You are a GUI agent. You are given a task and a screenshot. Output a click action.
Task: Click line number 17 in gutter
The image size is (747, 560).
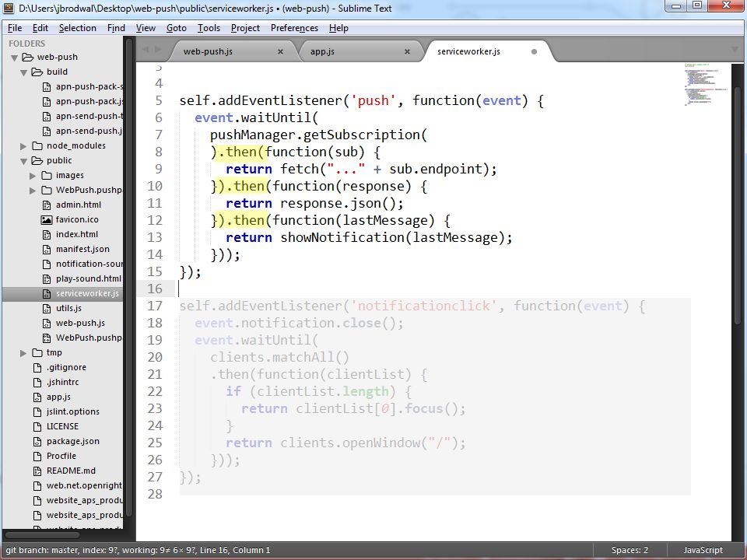click(155, 306)
